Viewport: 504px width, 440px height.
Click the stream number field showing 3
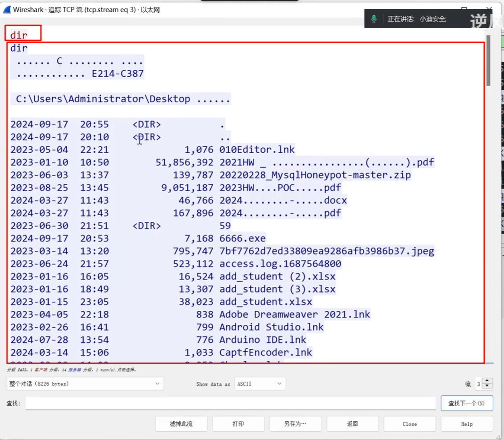pos(479,384)
